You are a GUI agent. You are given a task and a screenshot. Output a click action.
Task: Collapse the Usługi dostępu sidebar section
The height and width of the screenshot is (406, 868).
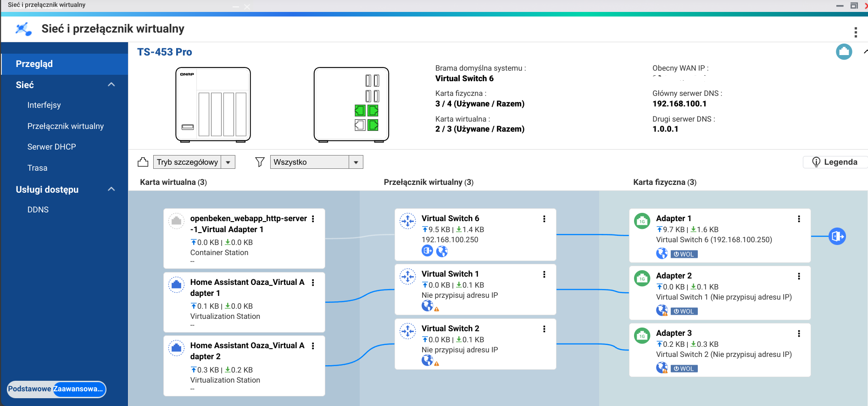click(x=111, y=189)
